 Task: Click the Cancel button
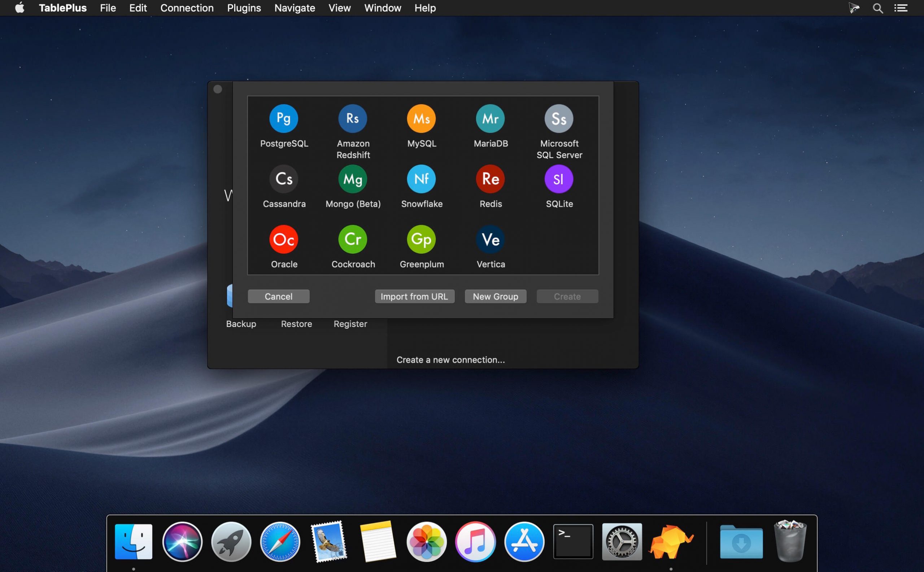(279, 297)
